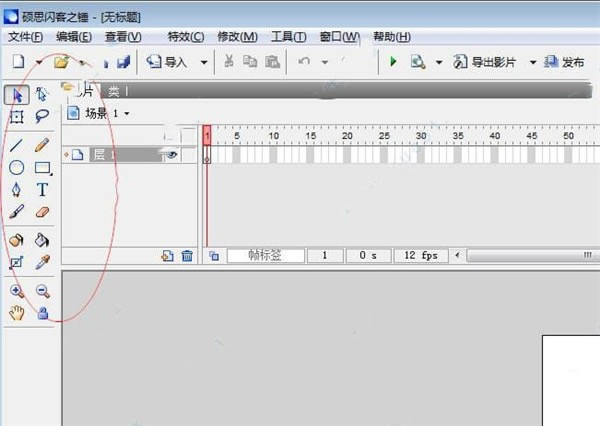Pick the Oval drawing tool

tap(17, 168)
